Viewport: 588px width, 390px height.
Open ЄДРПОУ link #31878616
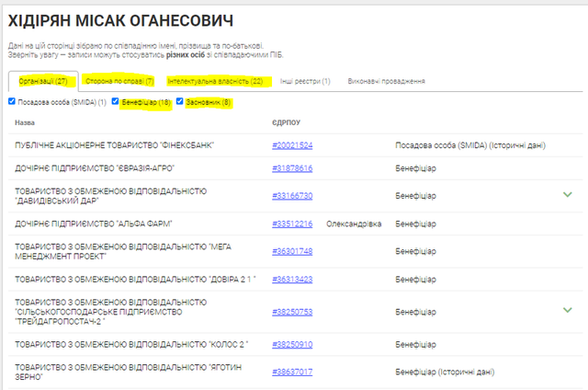(292, 168)
